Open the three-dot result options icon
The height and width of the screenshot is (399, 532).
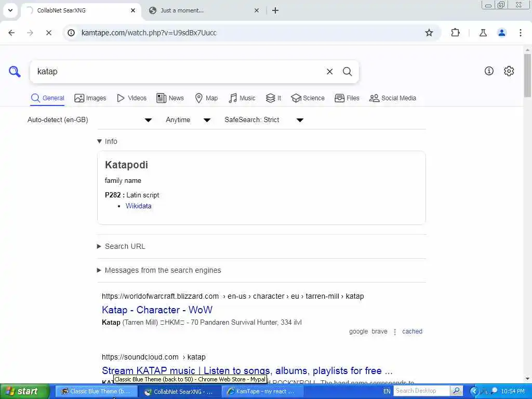[x=395, y=332]
